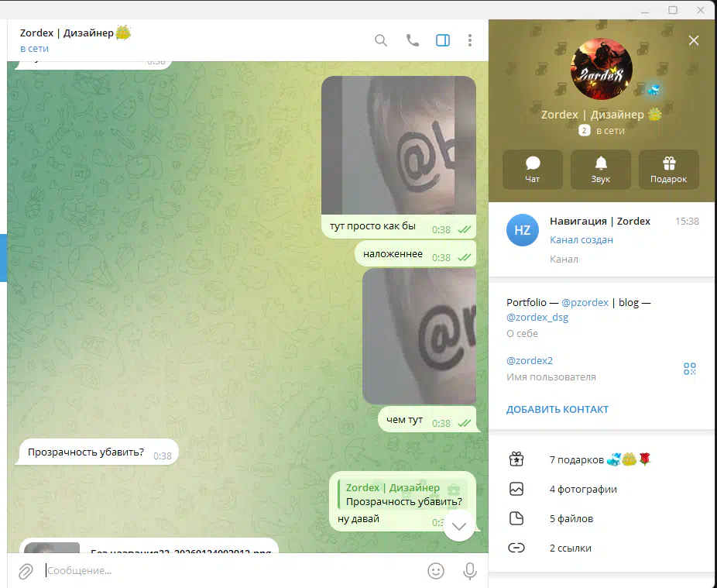Close the profile info panel

tap(694, 40)
